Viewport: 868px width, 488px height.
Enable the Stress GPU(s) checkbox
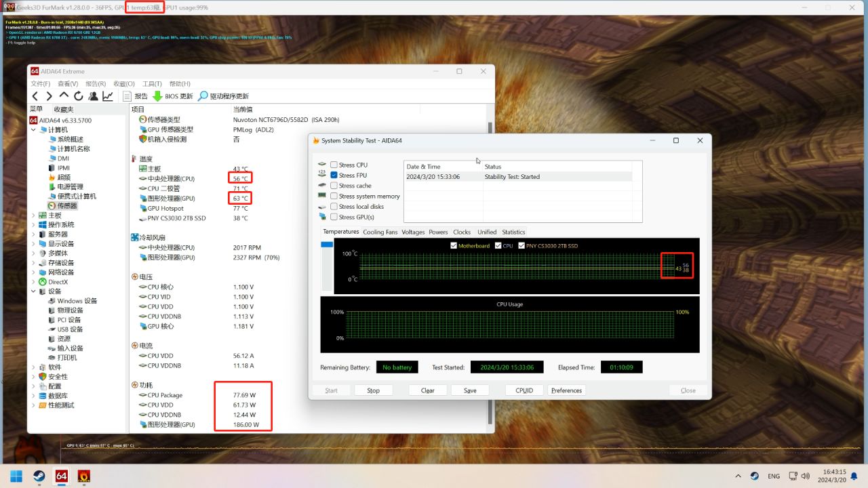[x=334, y=217]
